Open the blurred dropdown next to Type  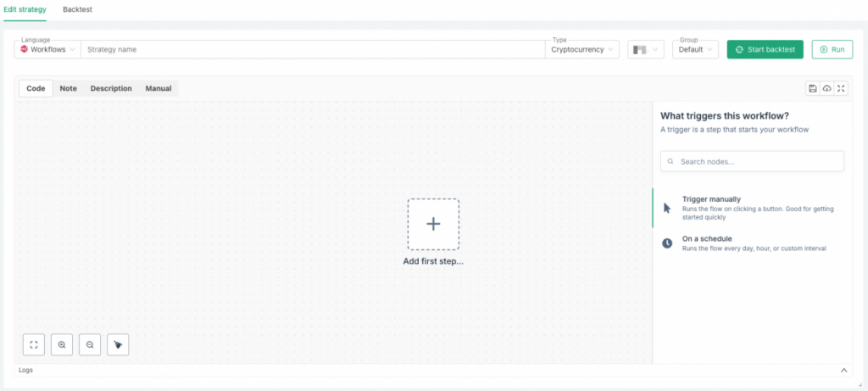645,50
